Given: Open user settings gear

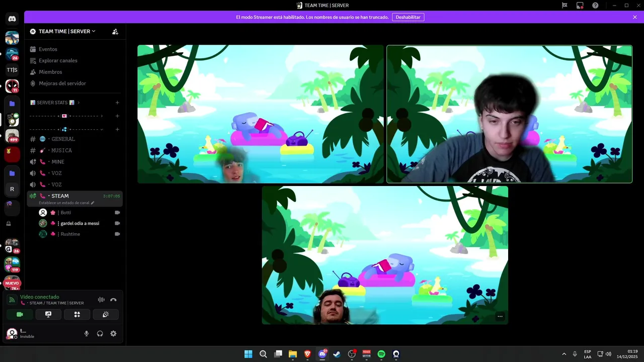Looking at the screenshot, I should (x=113, y=333).
